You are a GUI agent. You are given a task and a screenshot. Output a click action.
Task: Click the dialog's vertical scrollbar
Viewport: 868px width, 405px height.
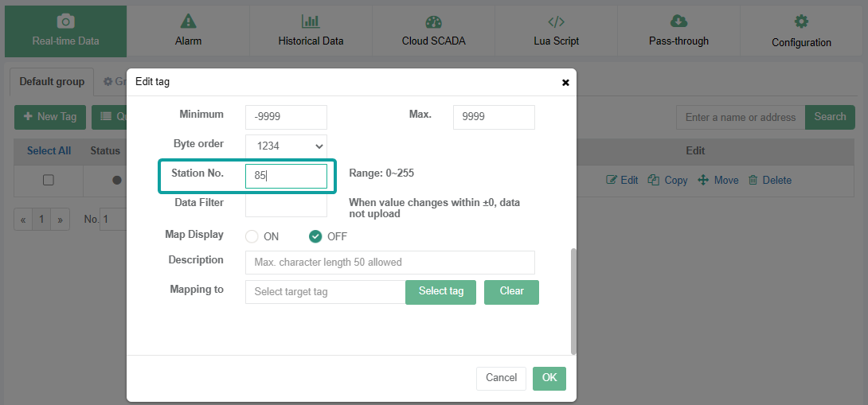[573, 301]
